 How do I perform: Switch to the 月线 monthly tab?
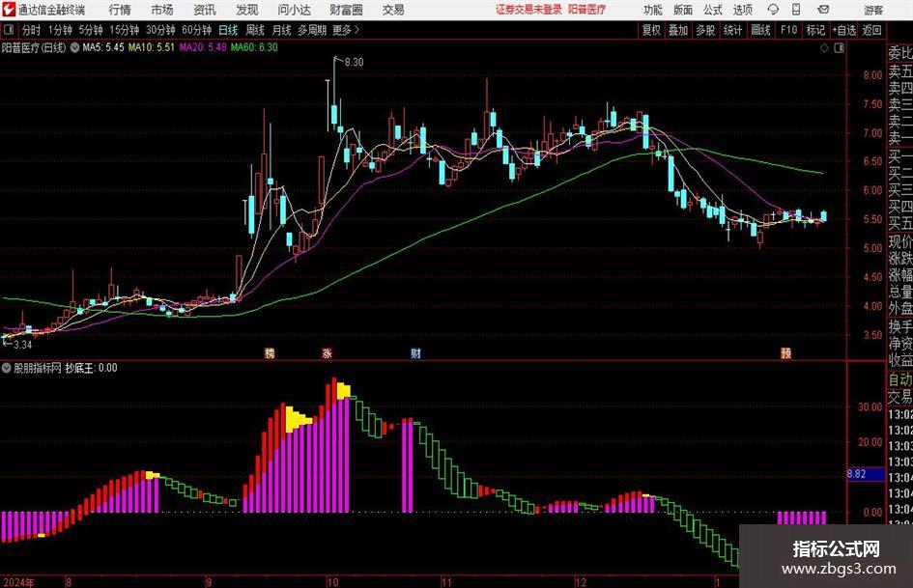[x=282, y=30]
